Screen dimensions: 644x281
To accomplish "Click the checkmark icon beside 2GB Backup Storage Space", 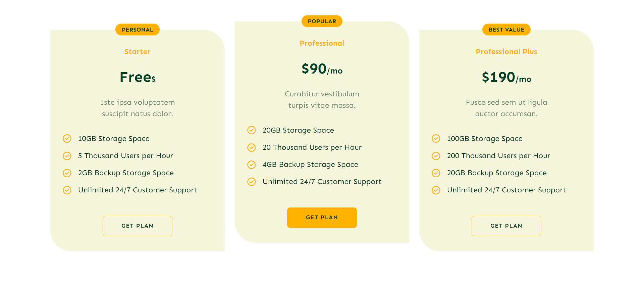I will (67, 173).
